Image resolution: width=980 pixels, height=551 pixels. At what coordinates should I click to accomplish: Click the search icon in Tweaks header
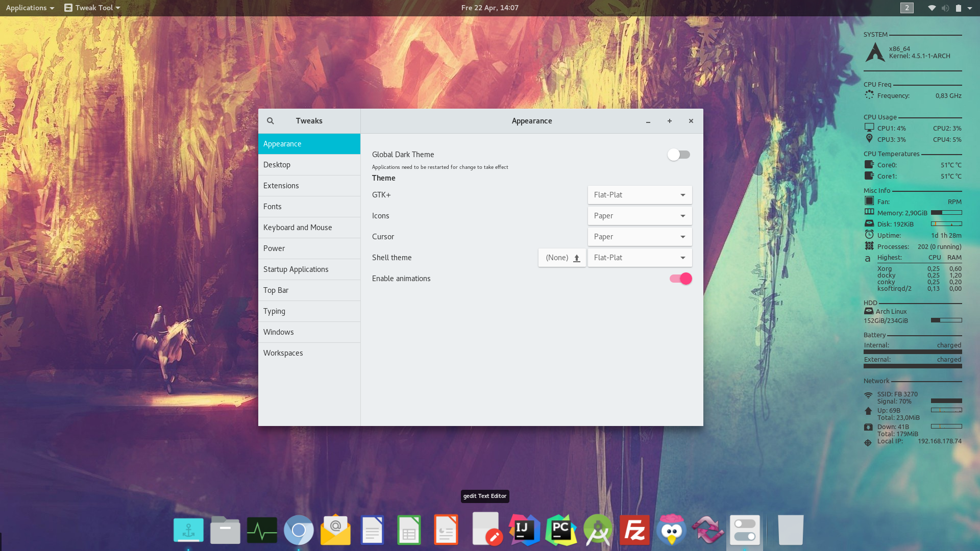271,121
